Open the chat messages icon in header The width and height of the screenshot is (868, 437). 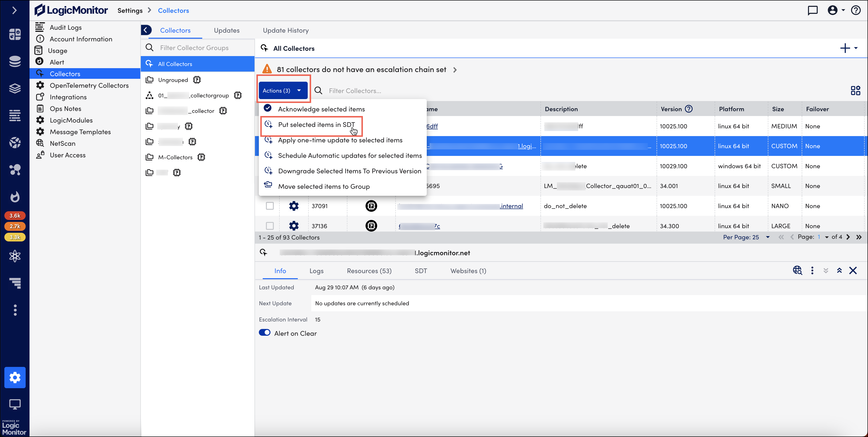point(813,10)
